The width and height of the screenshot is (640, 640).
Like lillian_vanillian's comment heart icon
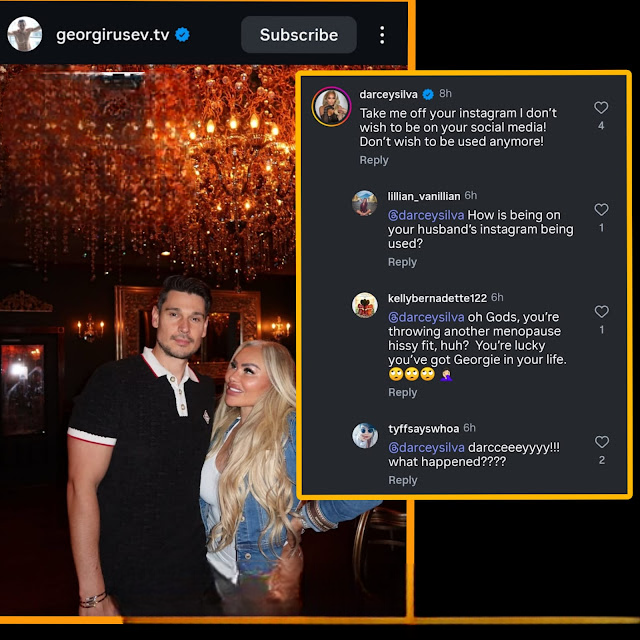tap(601, 210)
